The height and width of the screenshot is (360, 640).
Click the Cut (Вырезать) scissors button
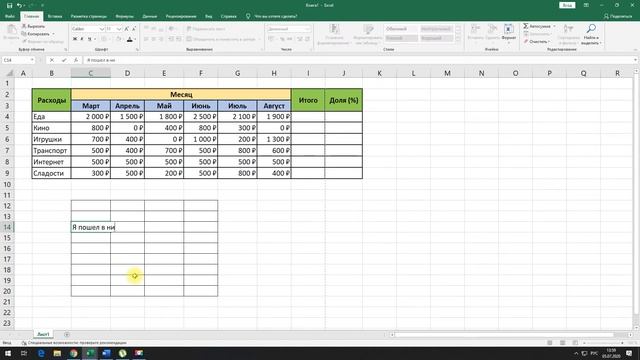(33, 26)
